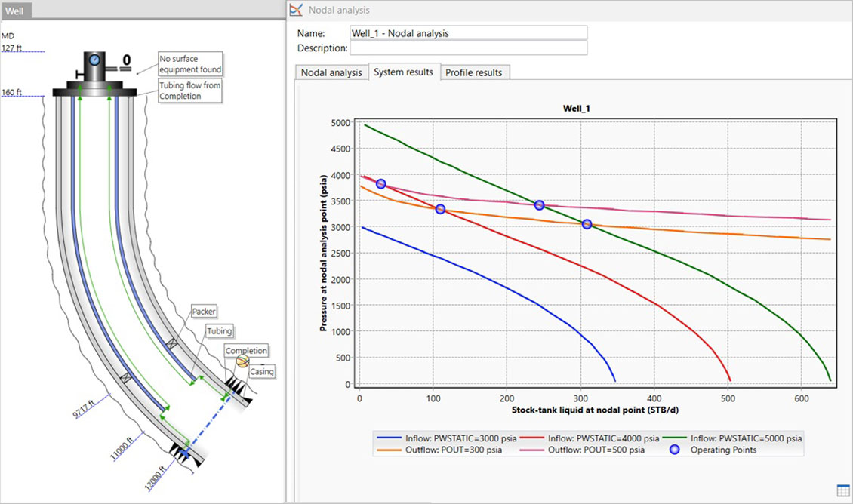Open the Nodal analysis tab

[x=331, y=72]
